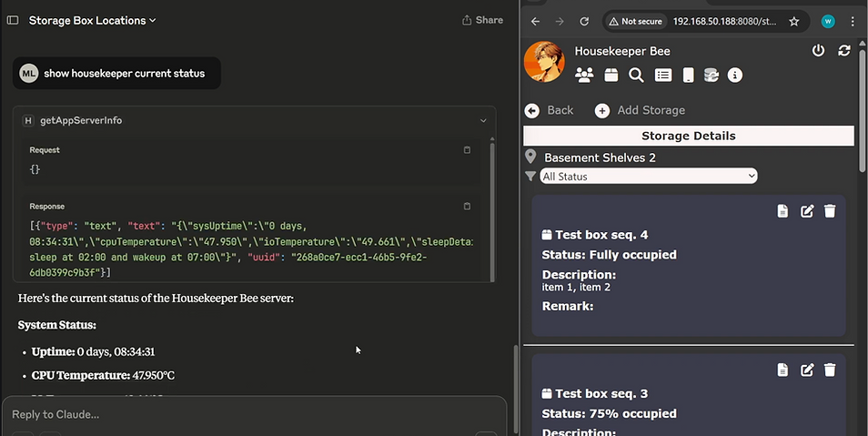Click the magnifier search icon
Viewport: 868px width, 436px height.
click(636, 76)
